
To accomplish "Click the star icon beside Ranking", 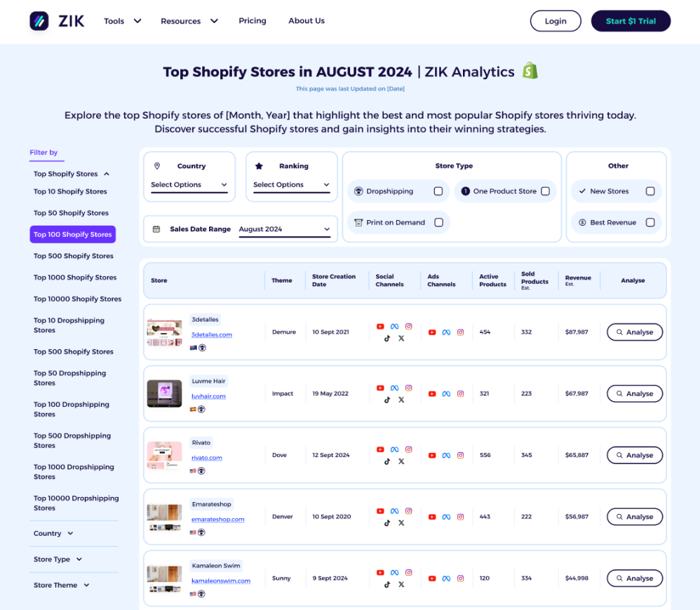I will [x=259, y=166].
